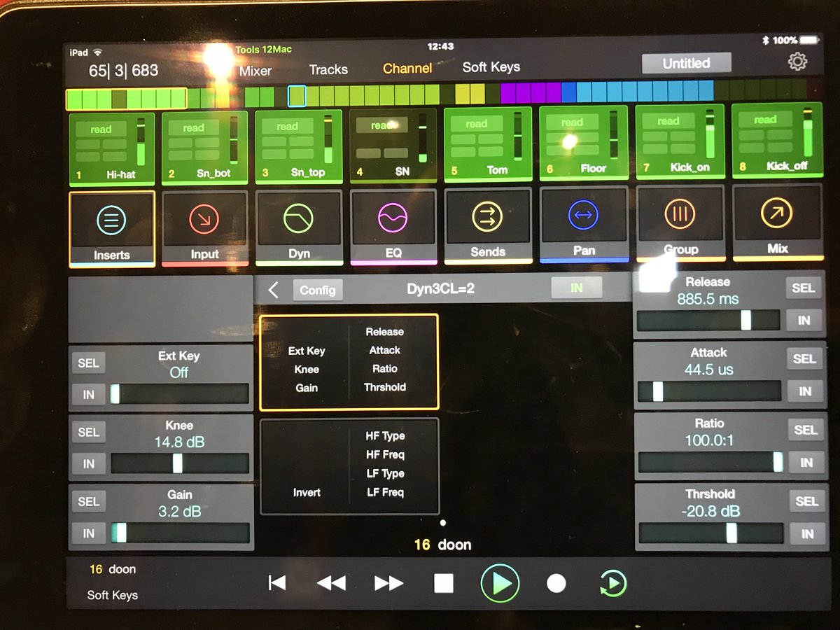Go back with the left chevron
This screenshot has height=630, width=840.
pyautogui.click(x=274, y=290)
